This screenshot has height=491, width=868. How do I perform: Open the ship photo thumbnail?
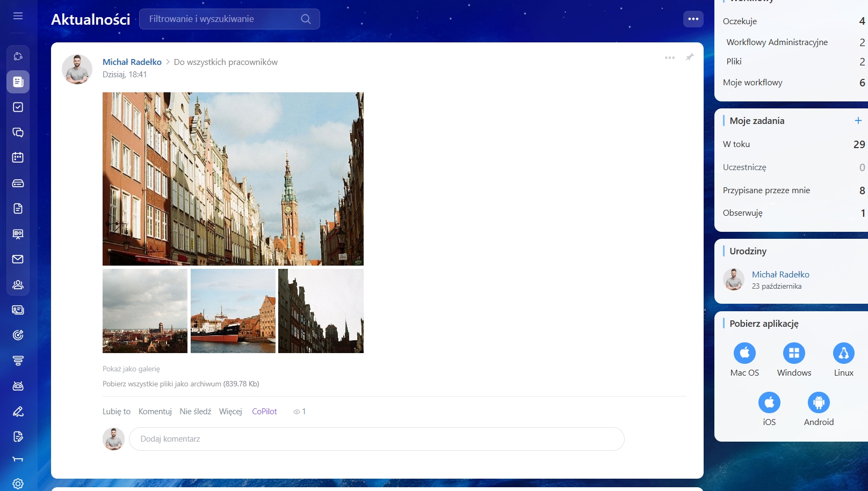[233, 311]
